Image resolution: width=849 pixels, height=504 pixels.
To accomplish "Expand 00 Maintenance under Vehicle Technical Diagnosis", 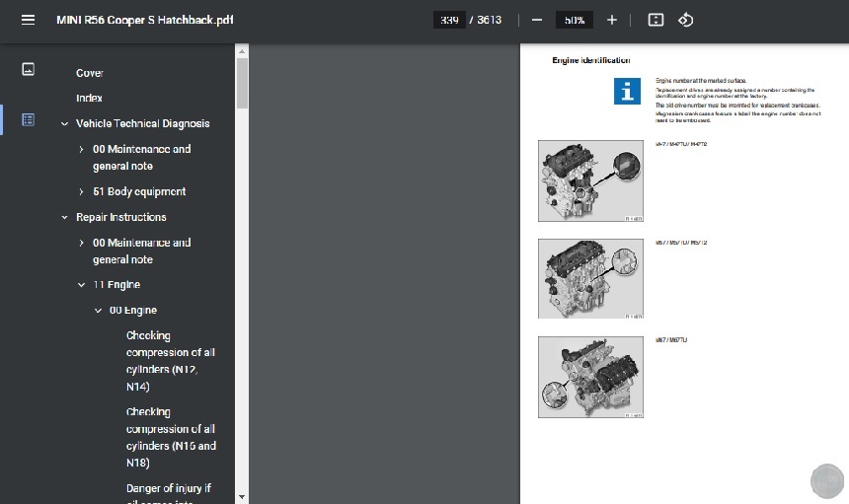I will point(81,149).
